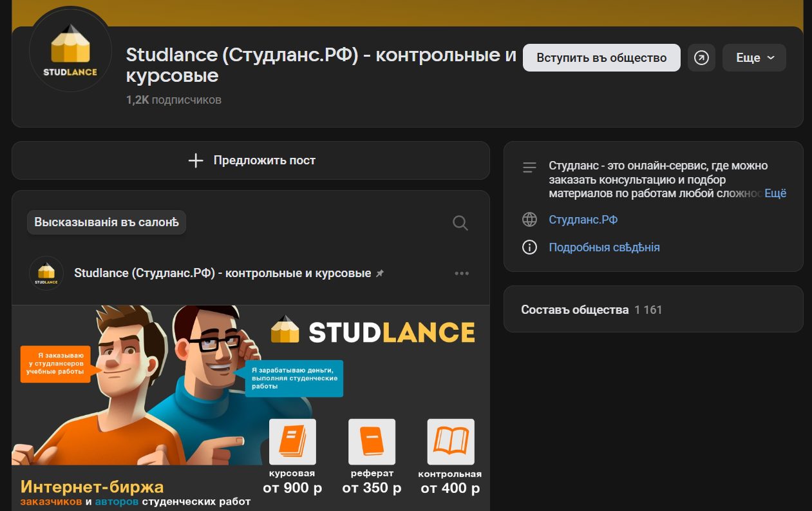The height and width of the screenshot is (511, 812).
Task: Click the description lines icon
Action: (x=529, y=168)
